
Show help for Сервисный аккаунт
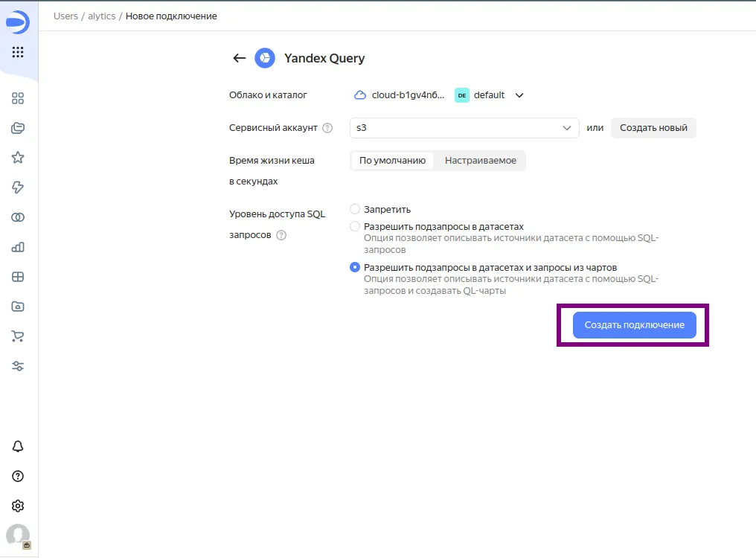coord(327,128)
